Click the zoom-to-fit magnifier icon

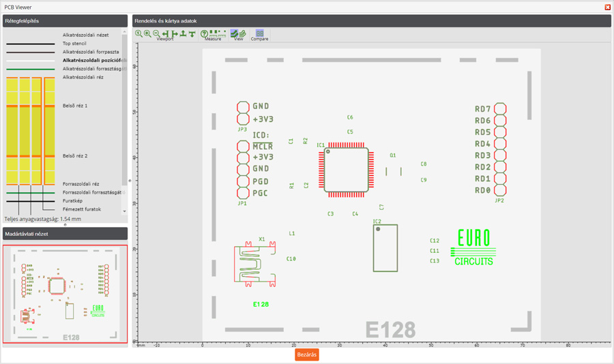138,33
